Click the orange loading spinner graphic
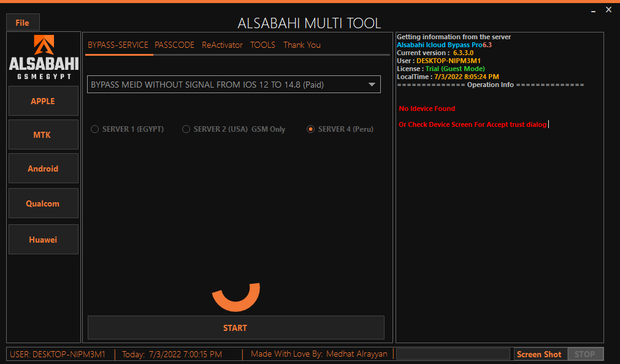Viewport: 620px width, 364px height. (235, 296)
